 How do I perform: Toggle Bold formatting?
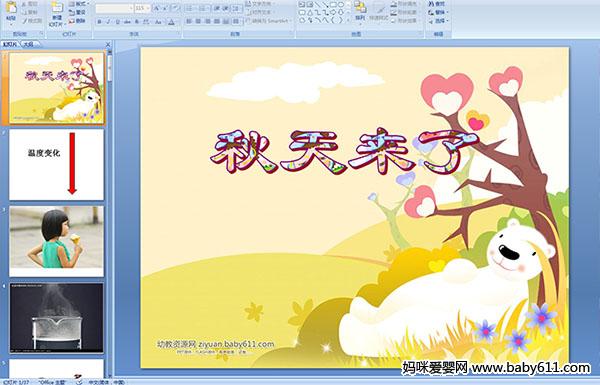coord(99,22)
